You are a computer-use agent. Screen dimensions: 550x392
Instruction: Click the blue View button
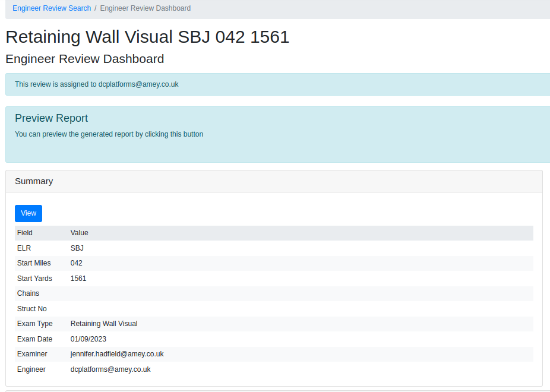(x=29, y=213)
